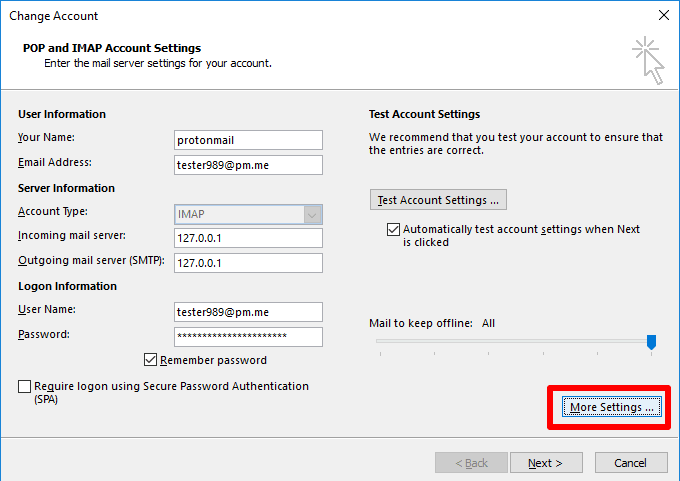Cancel the account changes
The width and height of the screenshot is (680, 481).
pos(631,463)
